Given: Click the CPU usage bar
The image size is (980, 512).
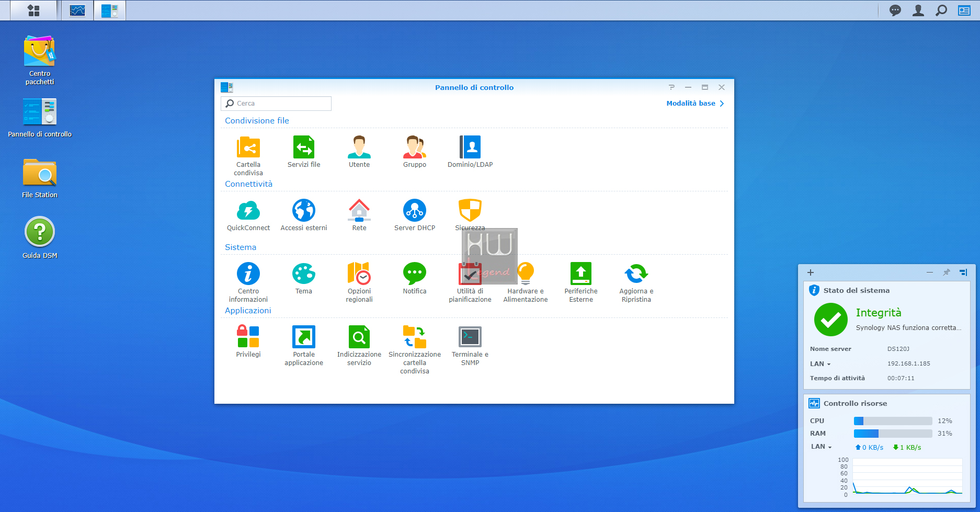Looking at the screenshot, I should pyautogui.click(x=893, y=421).
